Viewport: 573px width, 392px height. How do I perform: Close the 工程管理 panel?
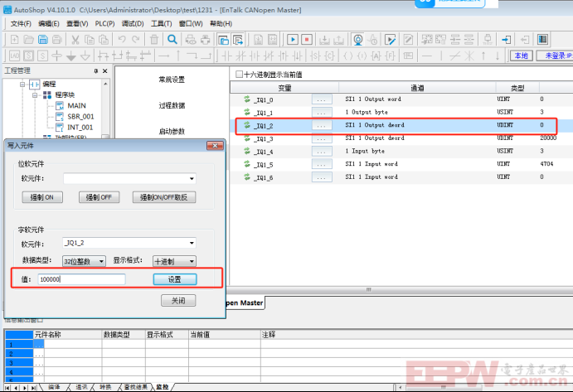point(104,71)
